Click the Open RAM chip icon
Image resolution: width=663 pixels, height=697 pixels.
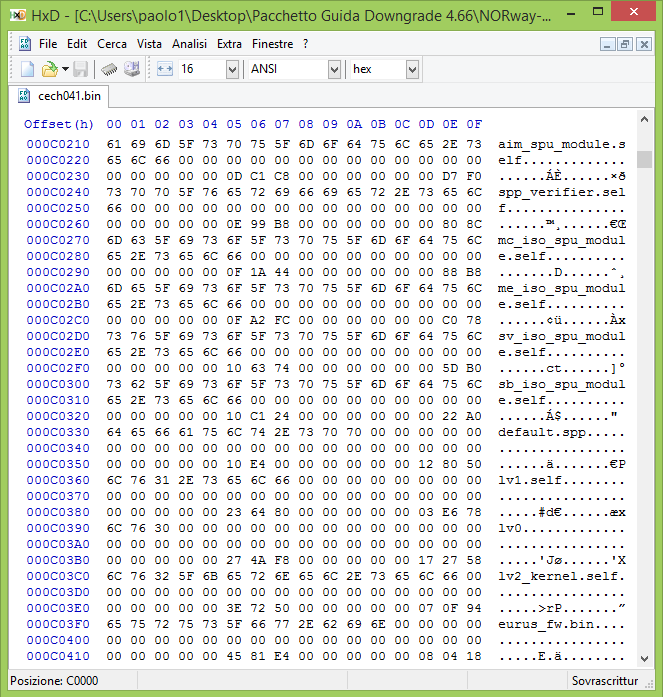(x=110, y=69)
